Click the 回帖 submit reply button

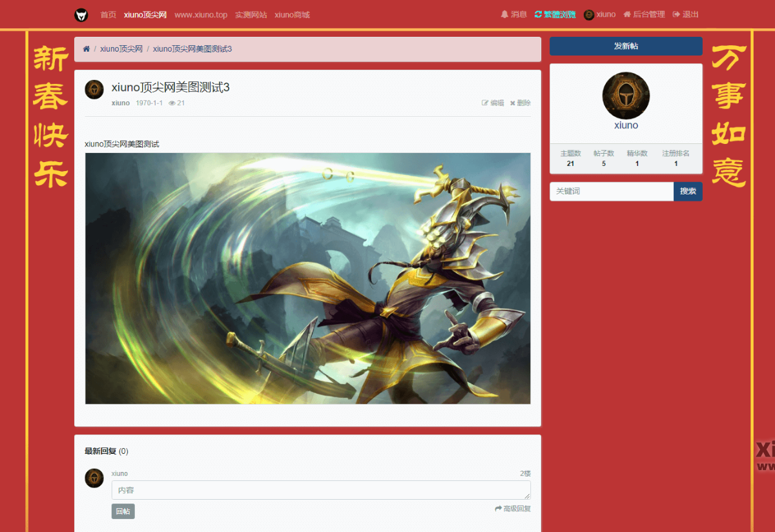(123, 511)
